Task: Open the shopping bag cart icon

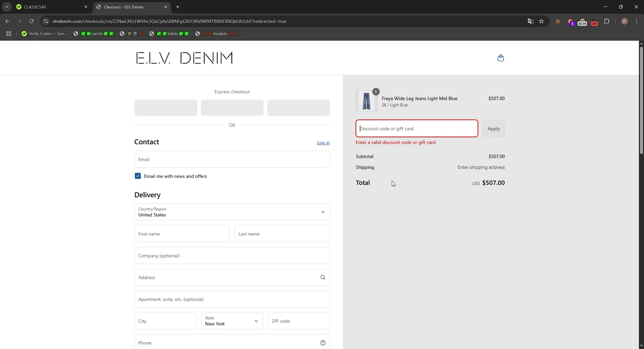Action: (x=501, y=58)
